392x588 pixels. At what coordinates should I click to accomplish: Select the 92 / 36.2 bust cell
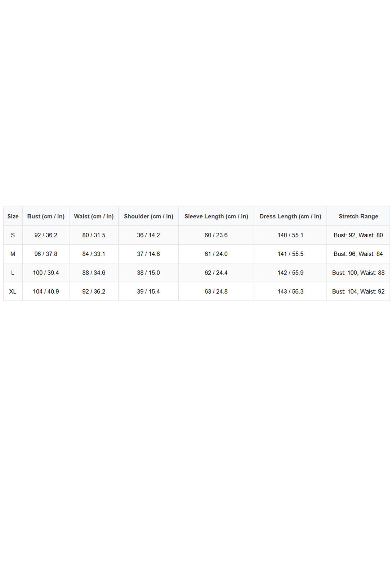coord(46,235)
